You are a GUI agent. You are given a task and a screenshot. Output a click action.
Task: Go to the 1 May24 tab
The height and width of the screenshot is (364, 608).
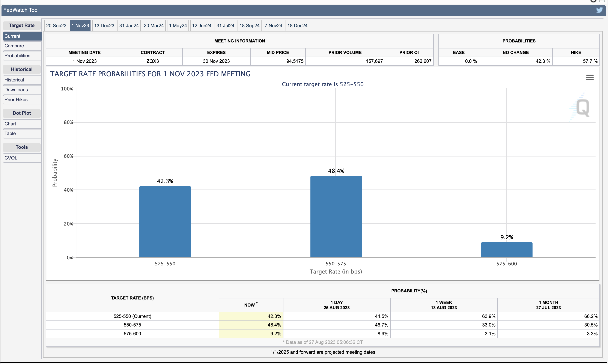click(x=178, y=26)
